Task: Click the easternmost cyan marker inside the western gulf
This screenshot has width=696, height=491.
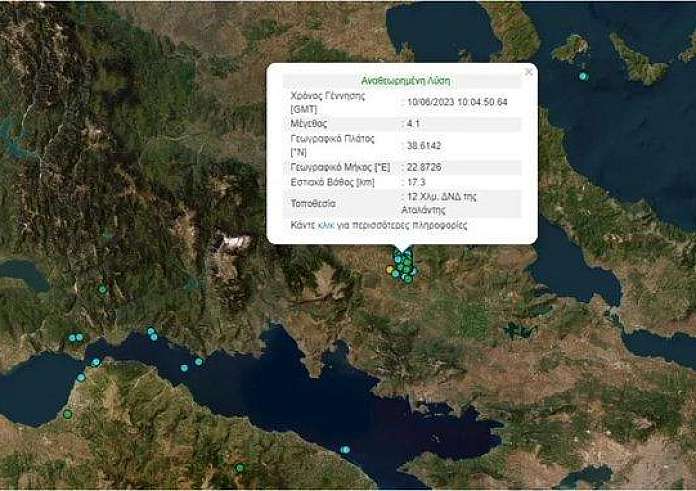Action: 199,361
